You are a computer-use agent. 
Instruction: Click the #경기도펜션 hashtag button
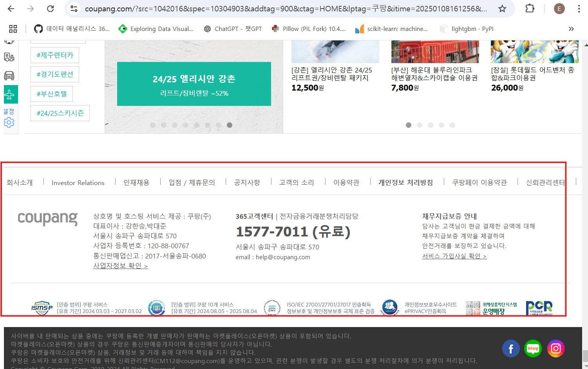click(55, 74)
